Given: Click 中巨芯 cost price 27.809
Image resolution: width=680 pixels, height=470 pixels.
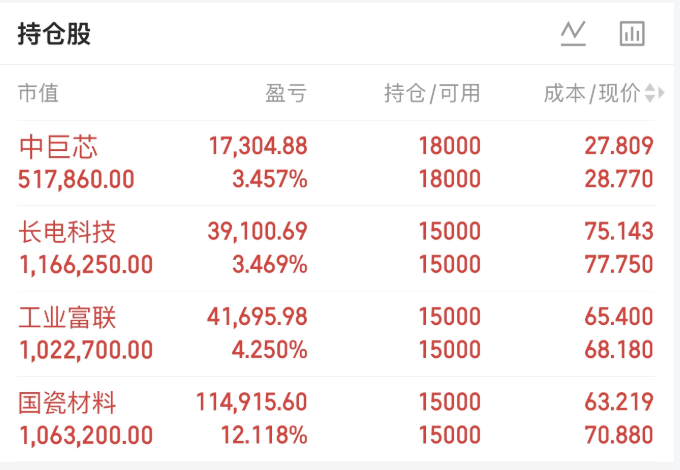Looking at the screenshot, I should point(619,146).
